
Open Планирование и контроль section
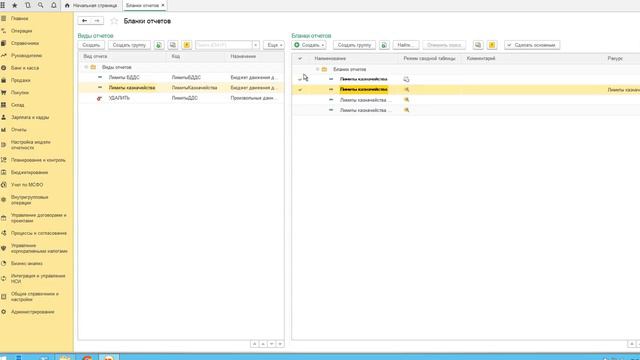tap(38, 160)
